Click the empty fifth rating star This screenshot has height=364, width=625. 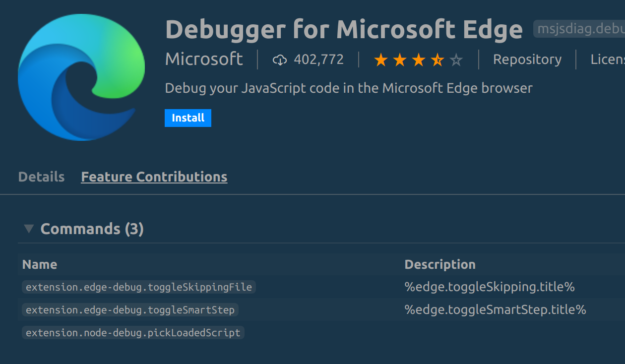pos(455,59)
